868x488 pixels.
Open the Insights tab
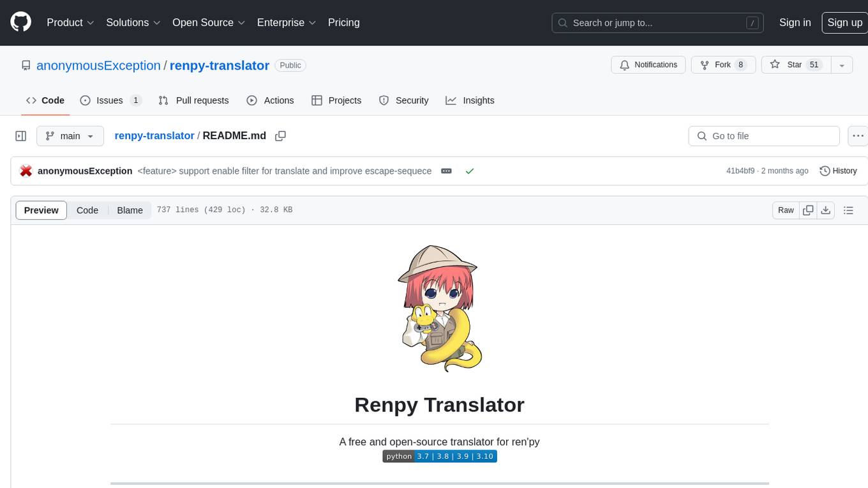470,100
